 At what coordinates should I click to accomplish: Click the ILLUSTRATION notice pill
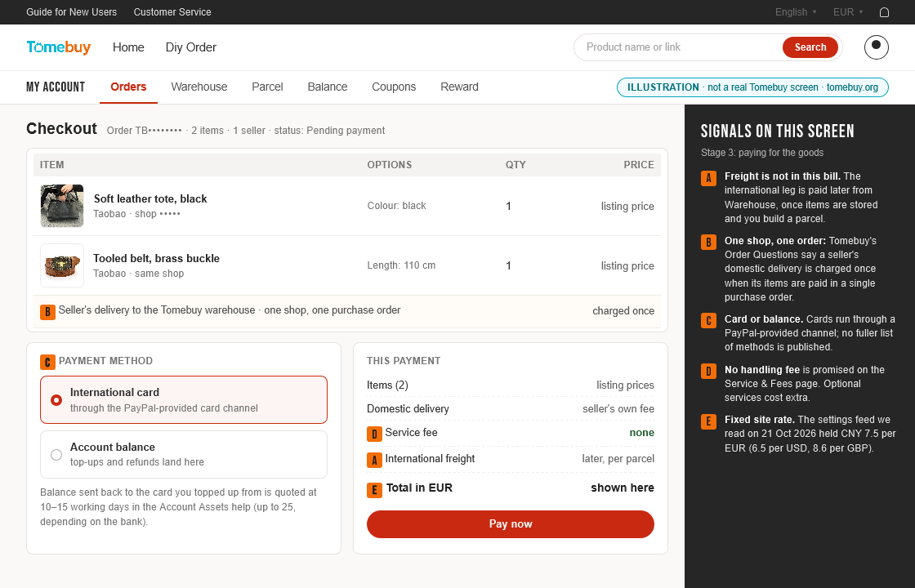coord(752,87)
